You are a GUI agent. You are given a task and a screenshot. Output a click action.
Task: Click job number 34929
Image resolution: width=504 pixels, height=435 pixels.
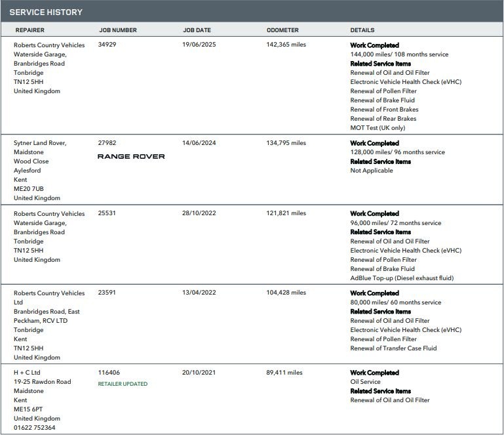coord(107,45)
